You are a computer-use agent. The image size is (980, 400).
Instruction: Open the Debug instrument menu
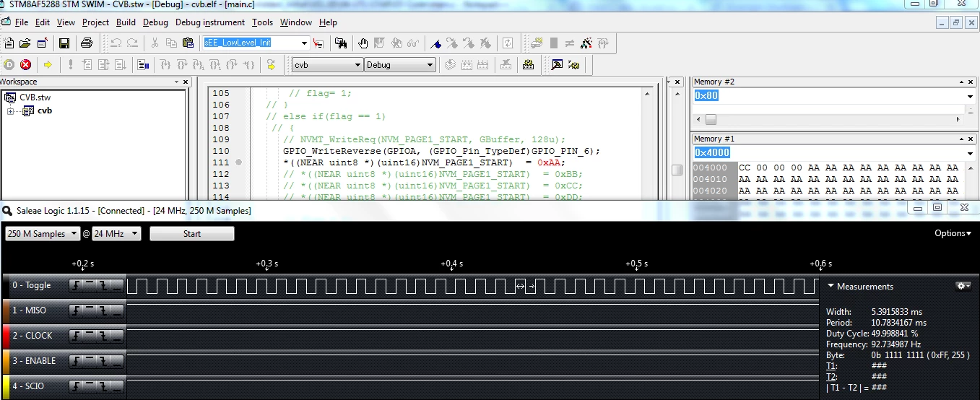click(x=210, y=22)
